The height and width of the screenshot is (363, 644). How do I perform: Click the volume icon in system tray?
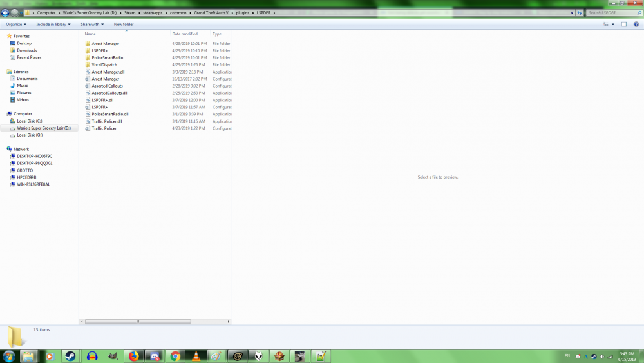click(x=601, y=357)
